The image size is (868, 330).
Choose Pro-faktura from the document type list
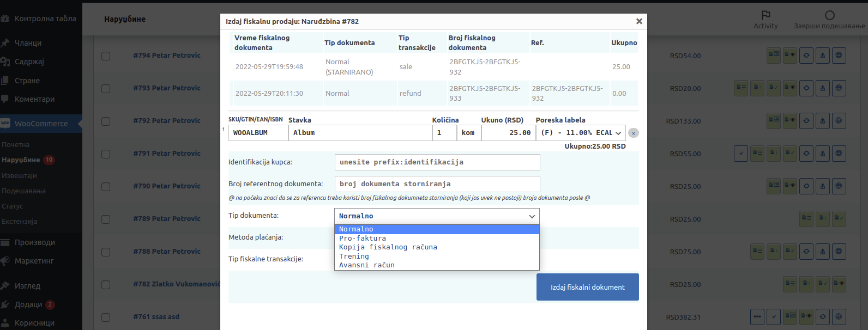click(x=363, y=239)
